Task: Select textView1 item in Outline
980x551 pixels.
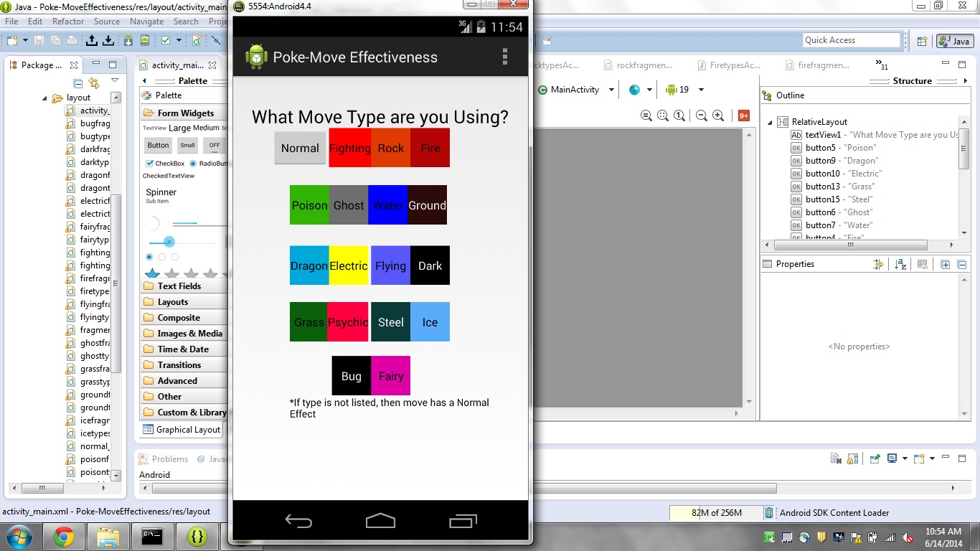Action: [x=875, y=135]
